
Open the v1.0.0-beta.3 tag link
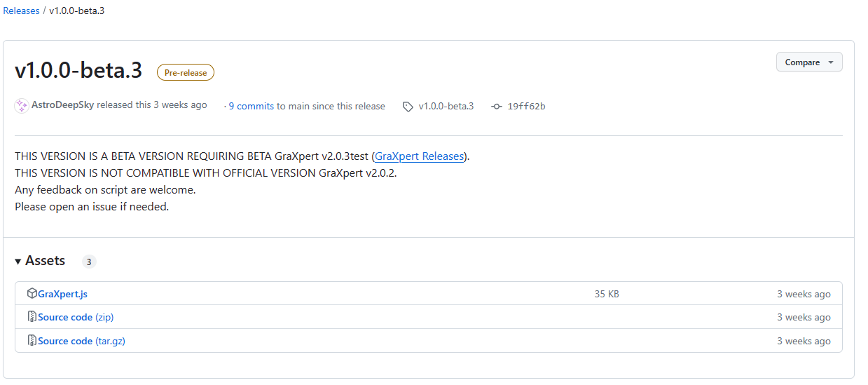(x=446, y=107)
